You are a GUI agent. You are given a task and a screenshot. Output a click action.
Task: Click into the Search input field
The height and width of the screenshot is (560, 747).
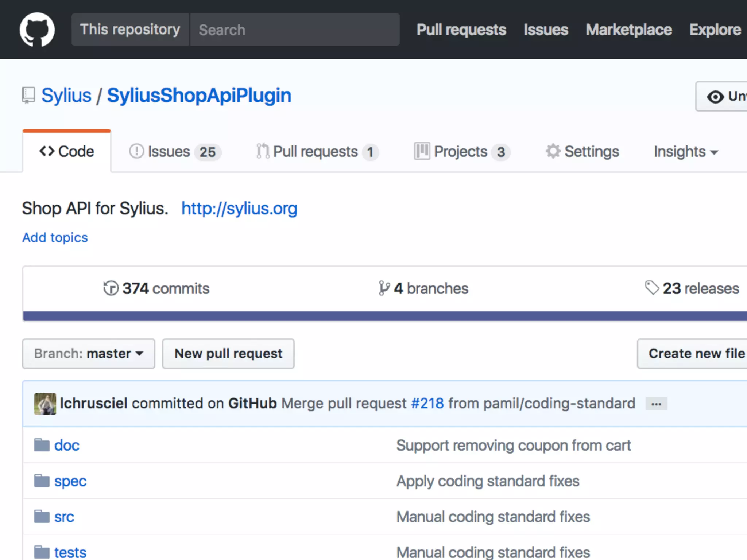coord(295,30)
